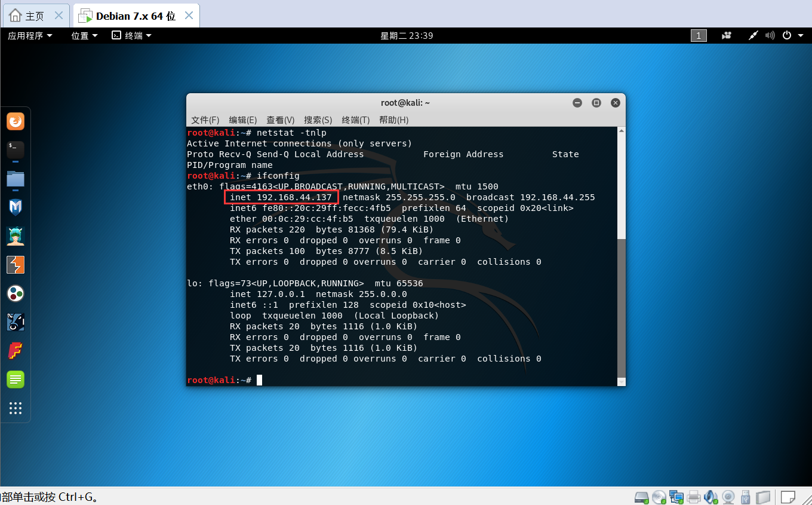The width and height of the screenshot is (812, 505).
Task: Click the workspace 1 switcher
Action: (x=698, y=35)
